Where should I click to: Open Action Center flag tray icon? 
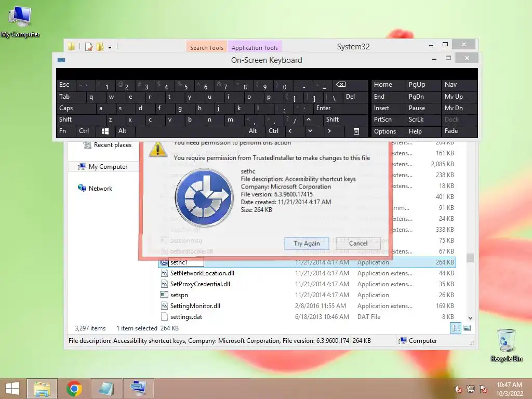coord(483,389)
